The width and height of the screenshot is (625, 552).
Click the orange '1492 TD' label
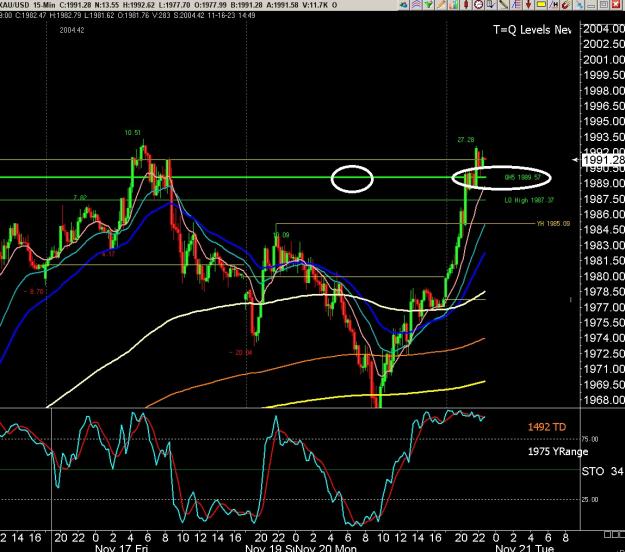pyautogui.click(x=547, y=427)
